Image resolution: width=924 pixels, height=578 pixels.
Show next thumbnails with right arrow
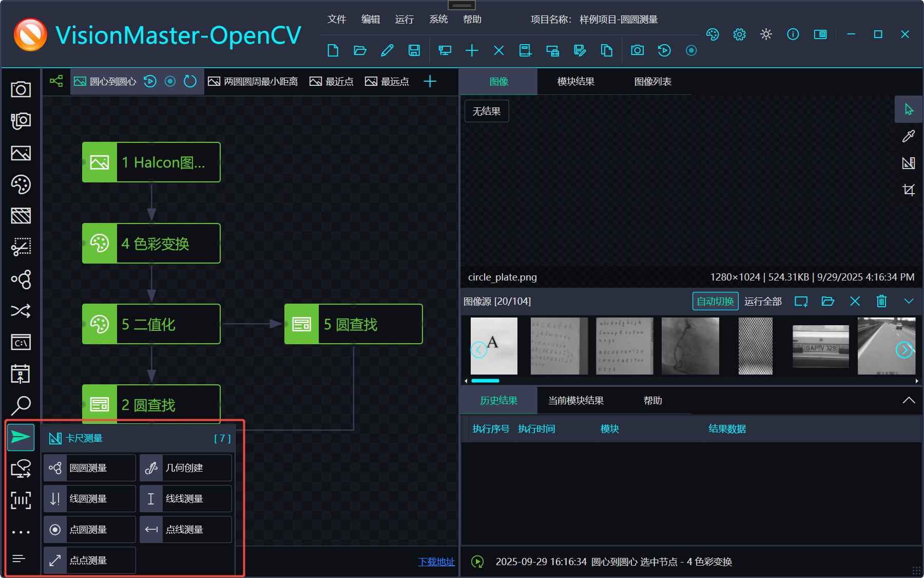click(904, 350)
